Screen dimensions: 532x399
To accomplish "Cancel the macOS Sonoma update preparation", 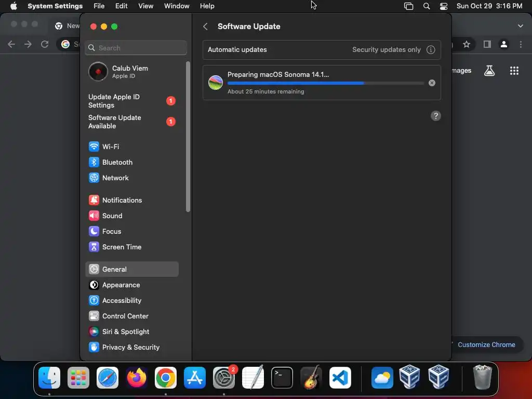I will [x=432, y=83].
